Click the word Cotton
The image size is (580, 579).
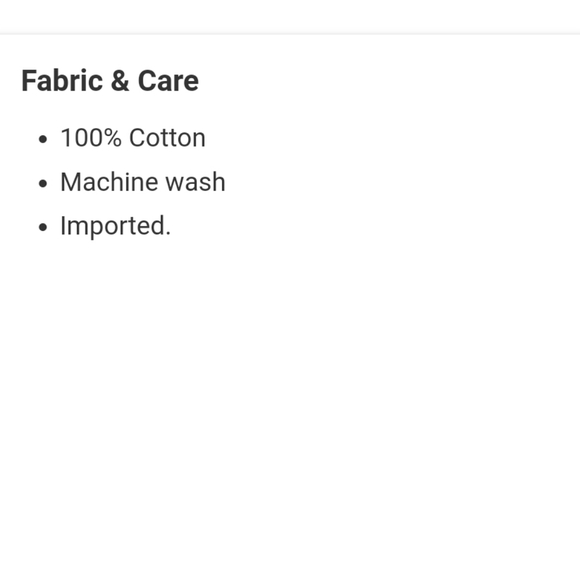167,138
